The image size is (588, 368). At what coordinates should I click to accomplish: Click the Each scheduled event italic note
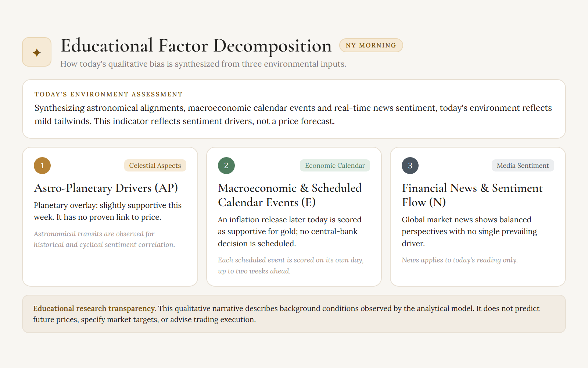click(x=291, y=265)
